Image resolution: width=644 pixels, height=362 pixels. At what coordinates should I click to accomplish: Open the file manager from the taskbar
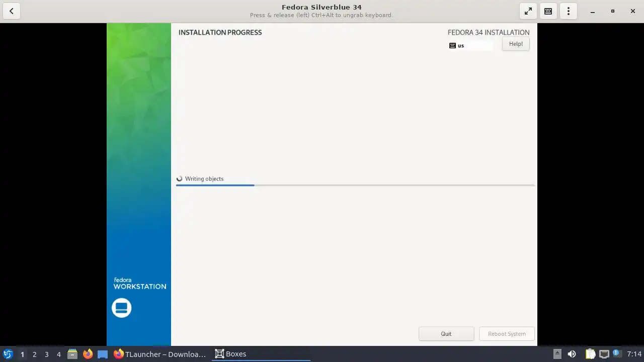pos(72,354)
